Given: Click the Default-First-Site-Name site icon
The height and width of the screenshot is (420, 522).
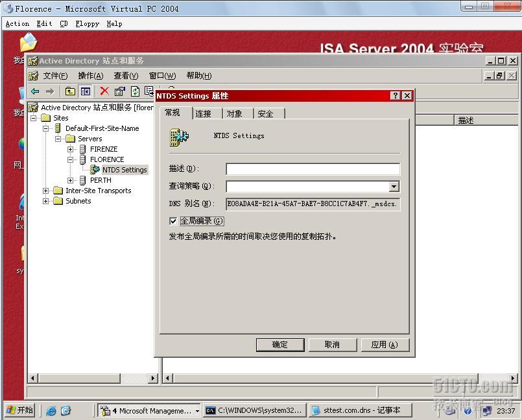Looking at the screenshot, I should [x=58, y=128].
